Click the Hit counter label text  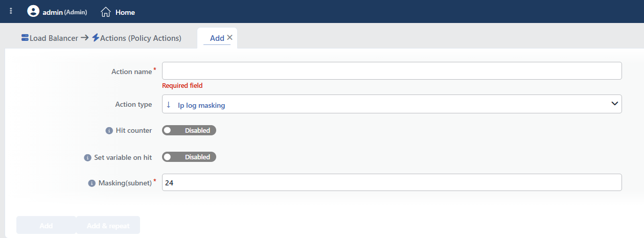[134, 130]
